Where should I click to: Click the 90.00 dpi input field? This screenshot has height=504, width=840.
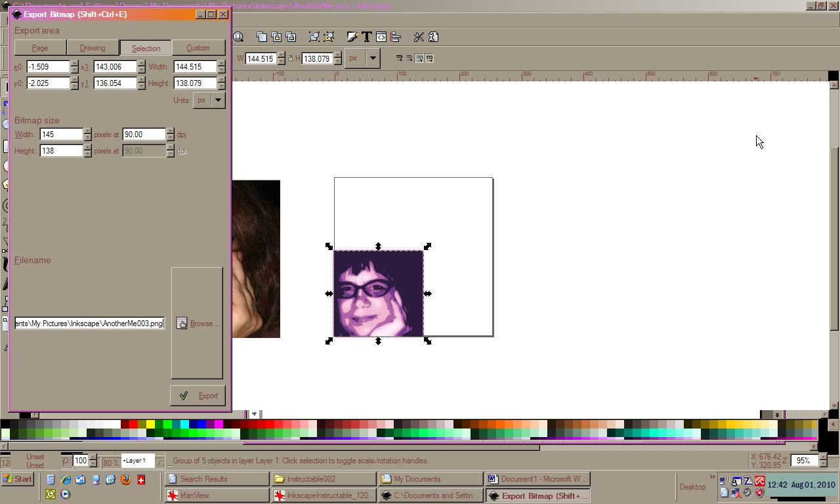coord(144,135)
